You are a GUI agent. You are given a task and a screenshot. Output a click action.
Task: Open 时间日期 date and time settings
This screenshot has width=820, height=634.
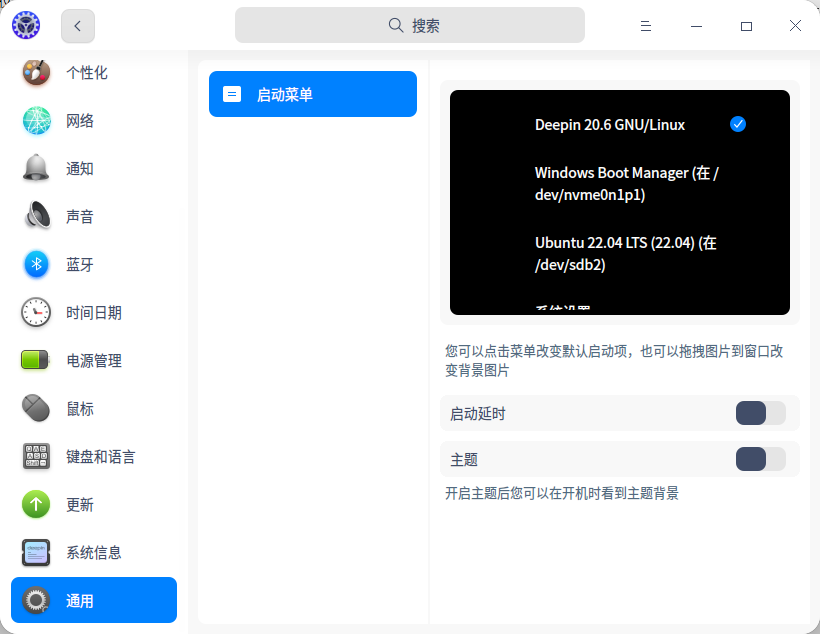point(93,312)
